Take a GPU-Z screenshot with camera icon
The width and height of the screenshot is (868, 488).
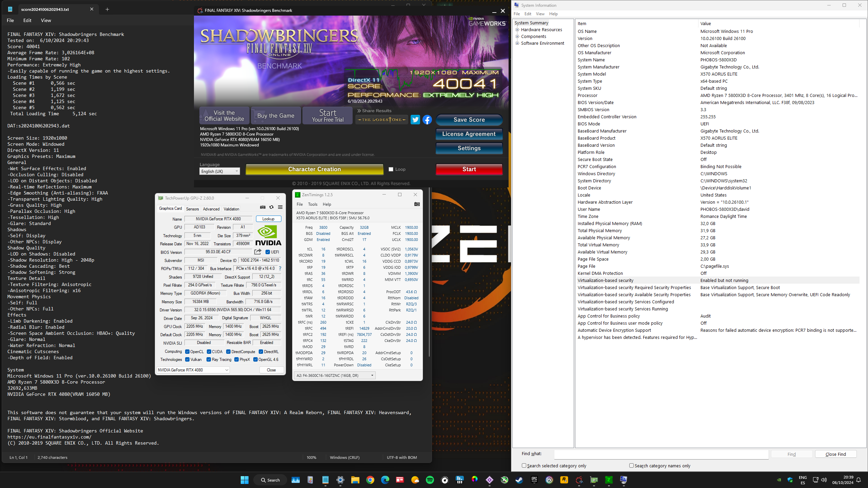(263, 207)
